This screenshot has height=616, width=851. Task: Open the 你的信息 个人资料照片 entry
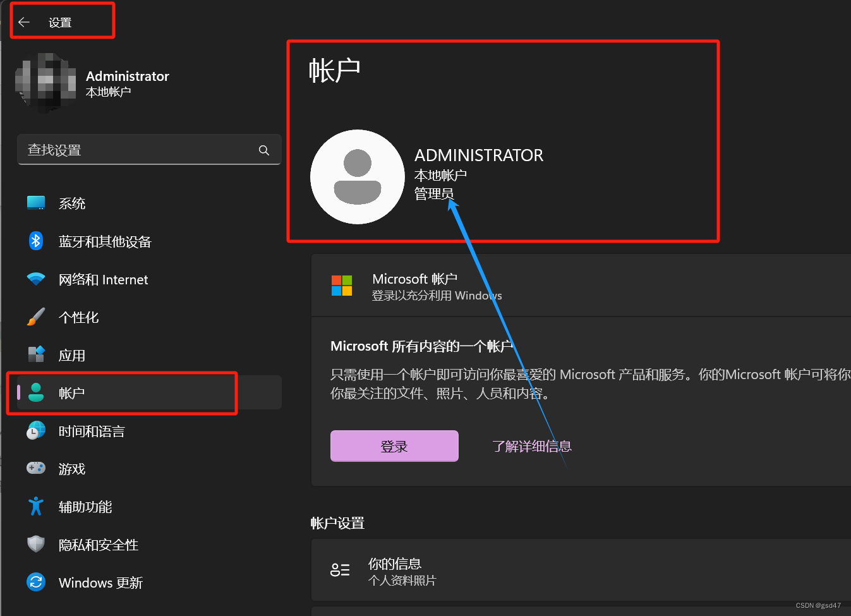(x=581, y=570)
